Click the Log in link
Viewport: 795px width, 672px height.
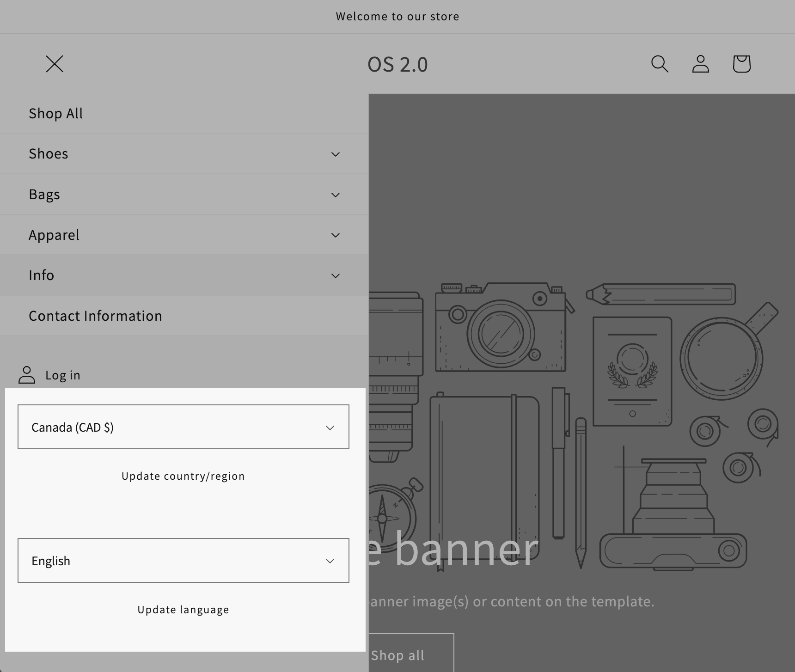(63, 375)
